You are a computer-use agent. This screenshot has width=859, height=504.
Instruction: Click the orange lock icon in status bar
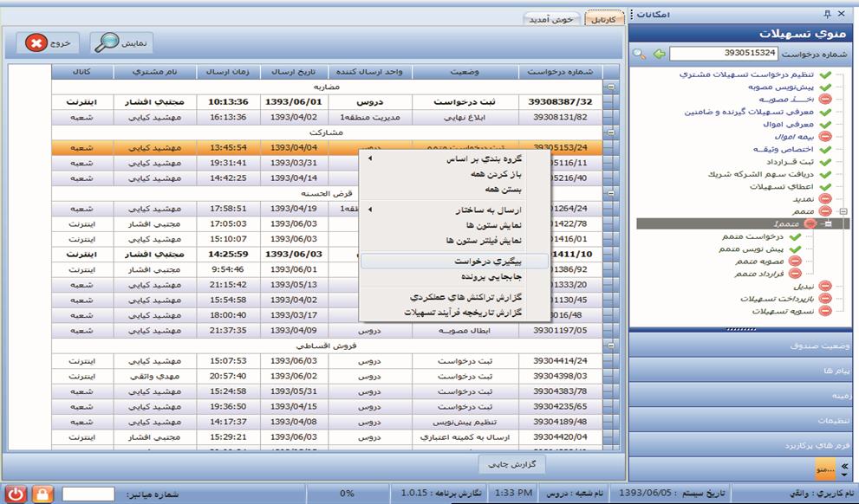42,494
